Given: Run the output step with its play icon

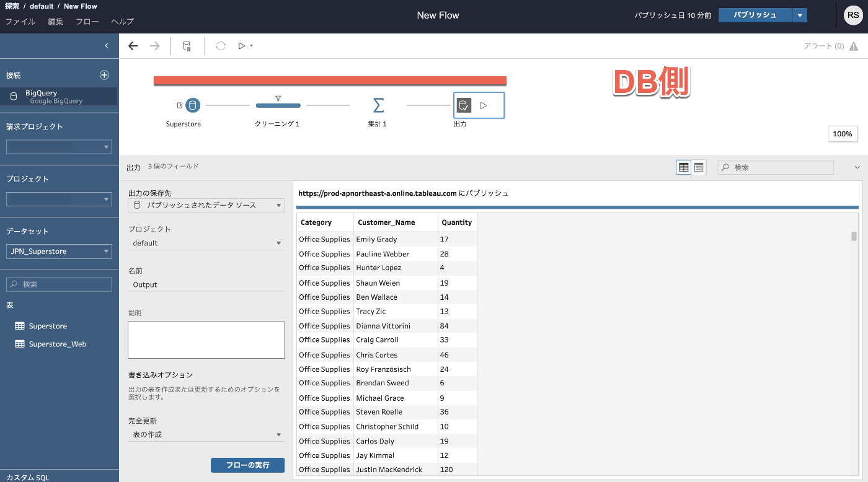Looking at the screenshot, I should pos(484,105).
